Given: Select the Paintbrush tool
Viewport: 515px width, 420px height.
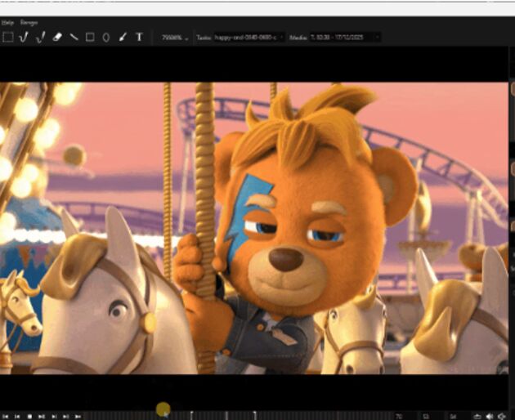Looking at the screenshot, I should point(123,37).
